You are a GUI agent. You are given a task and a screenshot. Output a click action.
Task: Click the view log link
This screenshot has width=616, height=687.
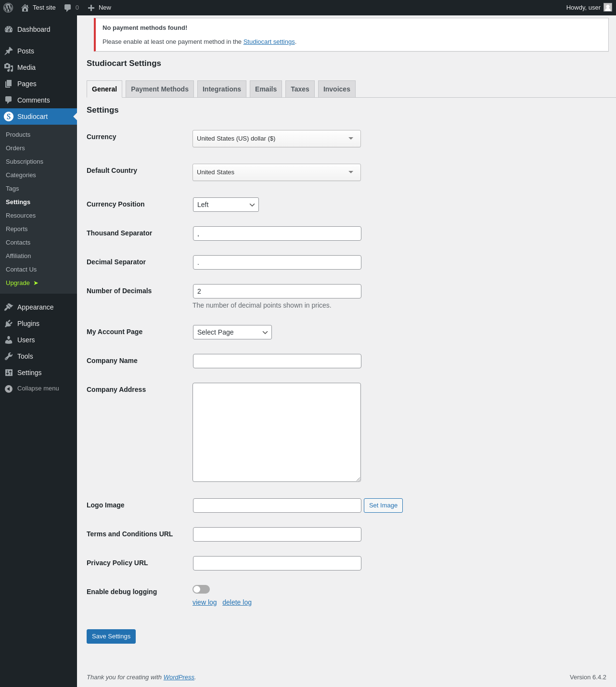coord(205,602)
